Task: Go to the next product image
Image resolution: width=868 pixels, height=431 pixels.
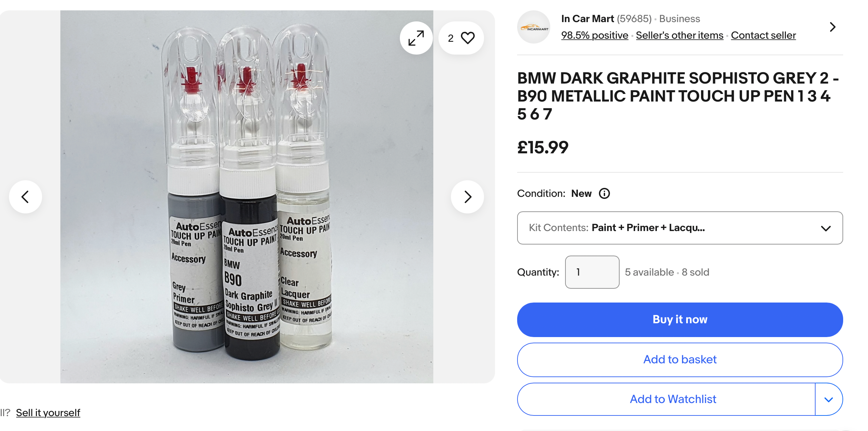Action: point(467,197)
